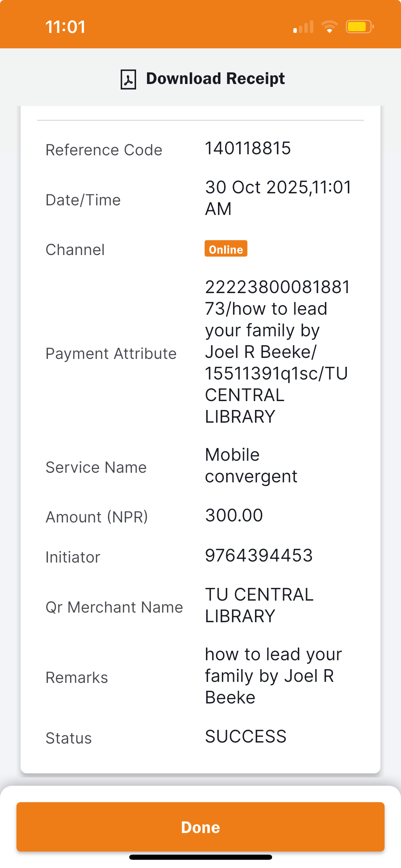Image resolution: width=401 pixels, height=868 pixels.
Task: Tap the Wi-Fi icon in status bar
Action: pos(329,27)
